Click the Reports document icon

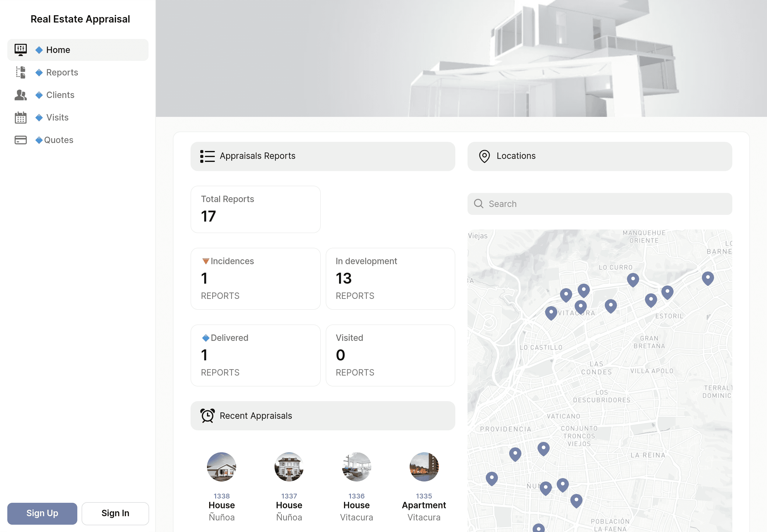(21, 72)
